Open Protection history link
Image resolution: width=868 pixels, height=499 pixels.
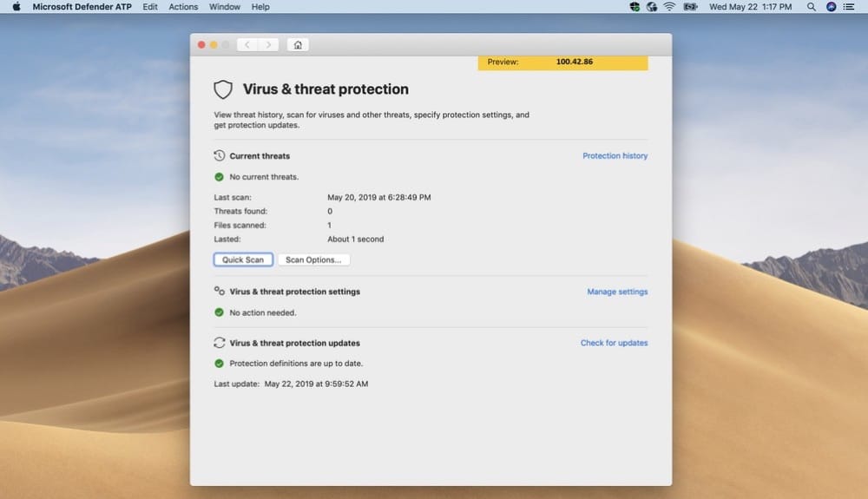point(615,156)
